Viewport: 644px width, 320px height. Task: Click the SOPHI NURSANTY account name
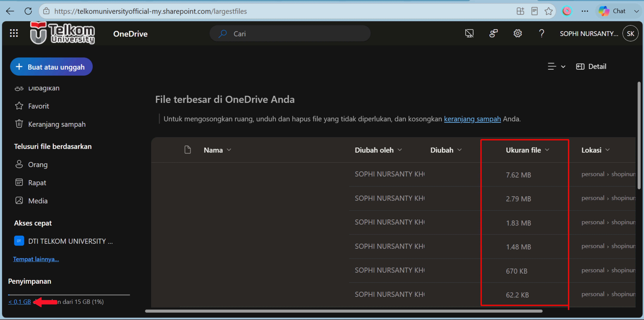pos(589,34)
